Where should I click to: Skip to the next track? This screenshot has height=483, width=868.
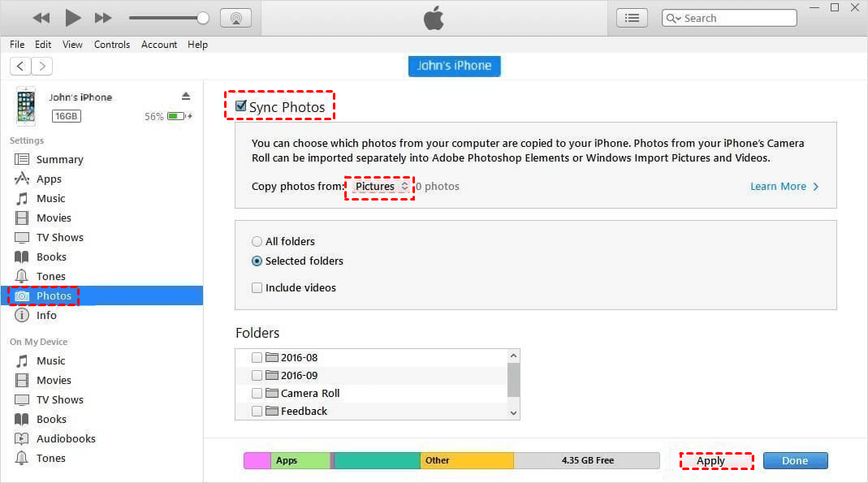point(103,17)
